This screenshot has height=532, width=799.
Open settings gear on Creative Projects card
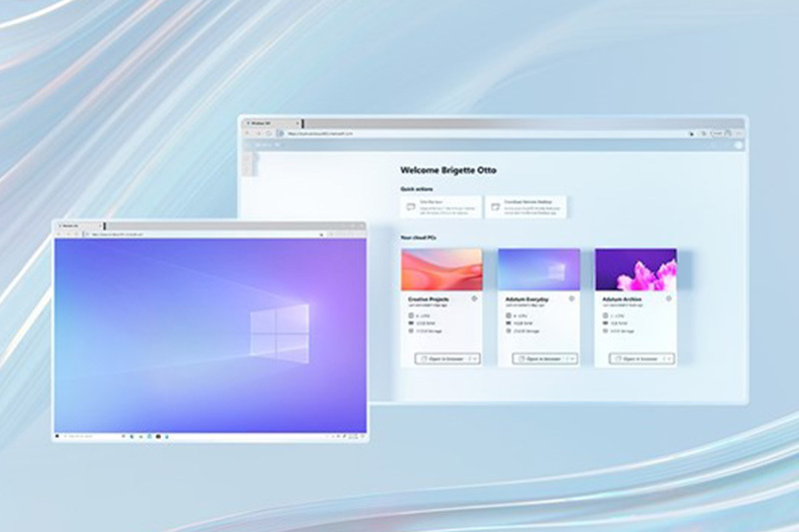click(473, 298)
